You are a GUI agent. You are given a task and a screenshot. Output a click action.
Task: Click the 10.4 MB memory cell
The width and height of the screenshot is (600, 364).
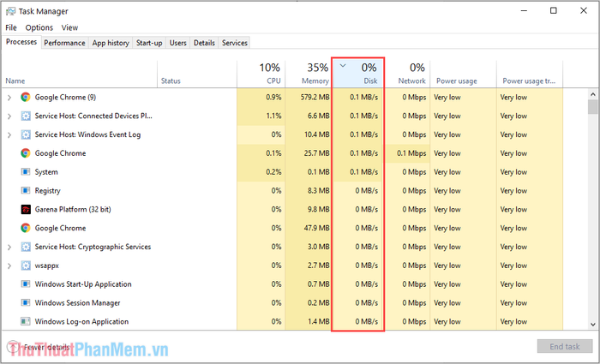click(x=309, y=134)
